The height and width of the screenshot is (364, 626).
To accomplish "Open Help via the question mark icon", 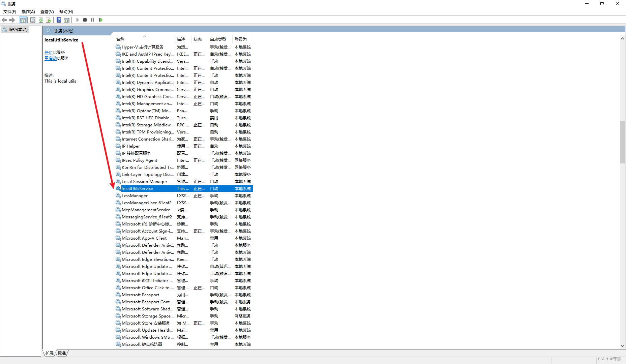I will tap(59, 20).
